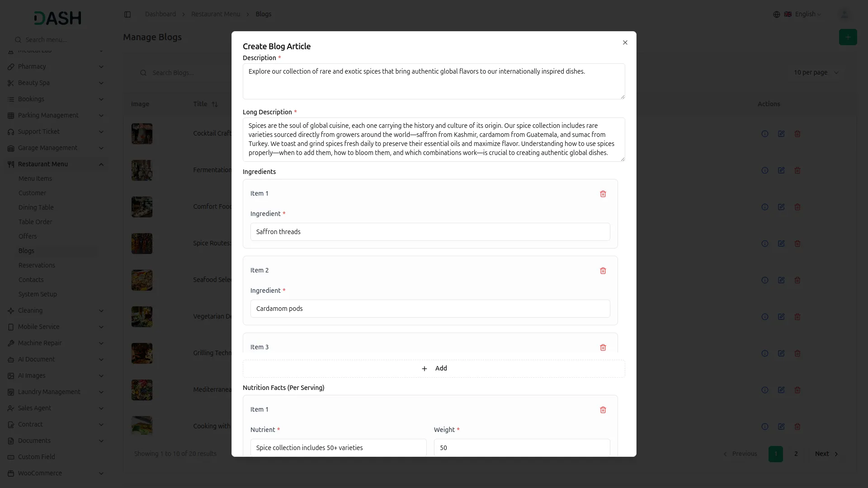The image size is (868, 488).
Task: Click the Saffron threads ingredient field
Action: (430, 232)
